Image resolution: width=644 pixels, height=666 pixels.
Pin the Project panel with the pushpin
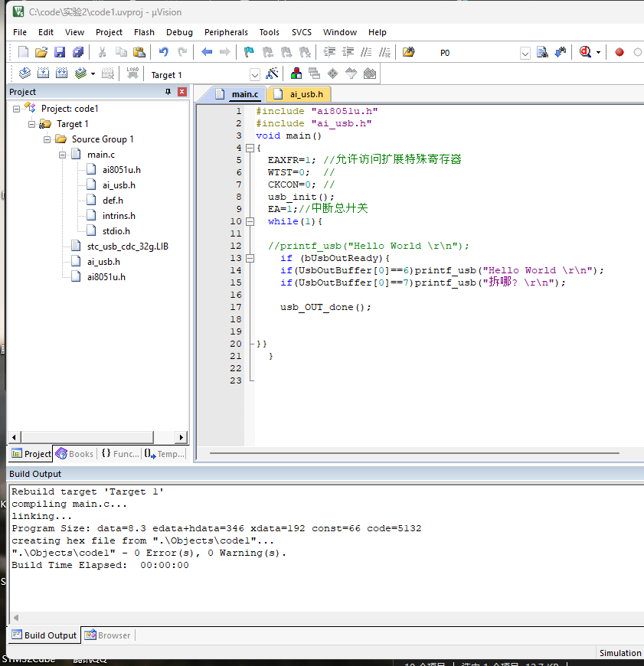(168, 92)
